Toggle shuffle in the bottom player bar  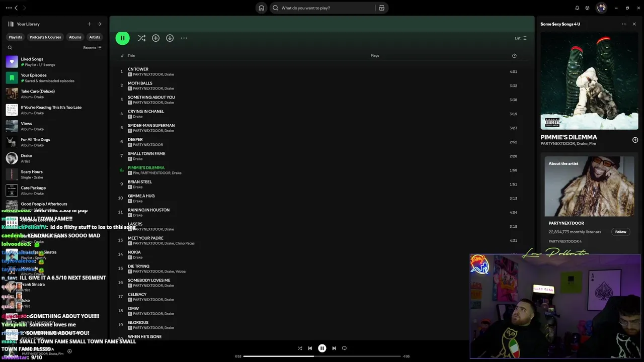(x=300, y=348)
